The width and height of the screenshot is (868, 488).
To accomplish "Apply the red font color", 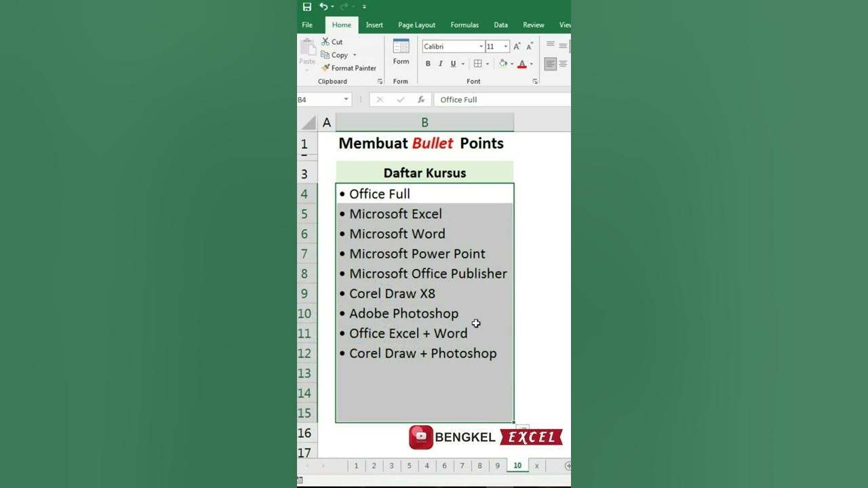I will (x=521, y=64).
